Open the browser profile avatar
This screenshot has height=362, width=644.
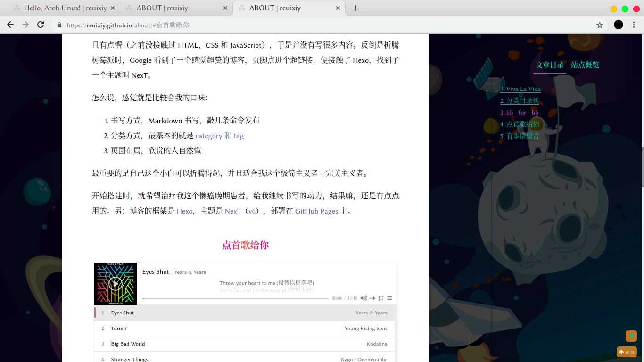coord(619,25)
